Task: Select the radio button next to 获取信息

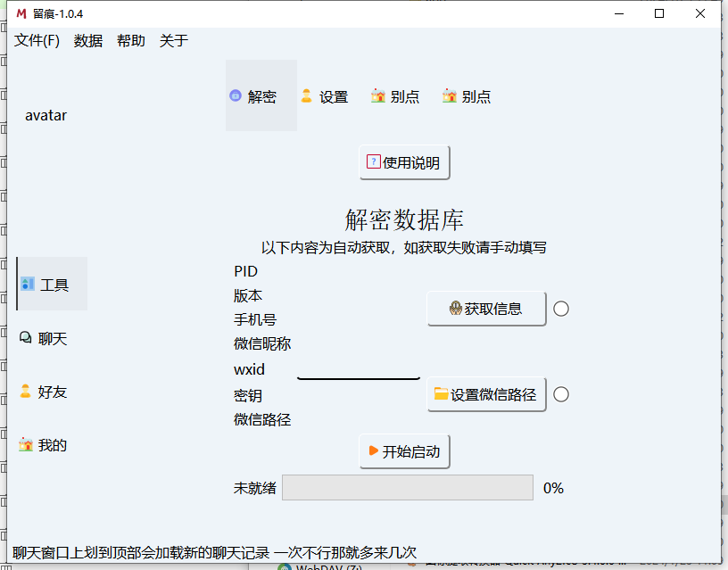Action: coord(561,309)
